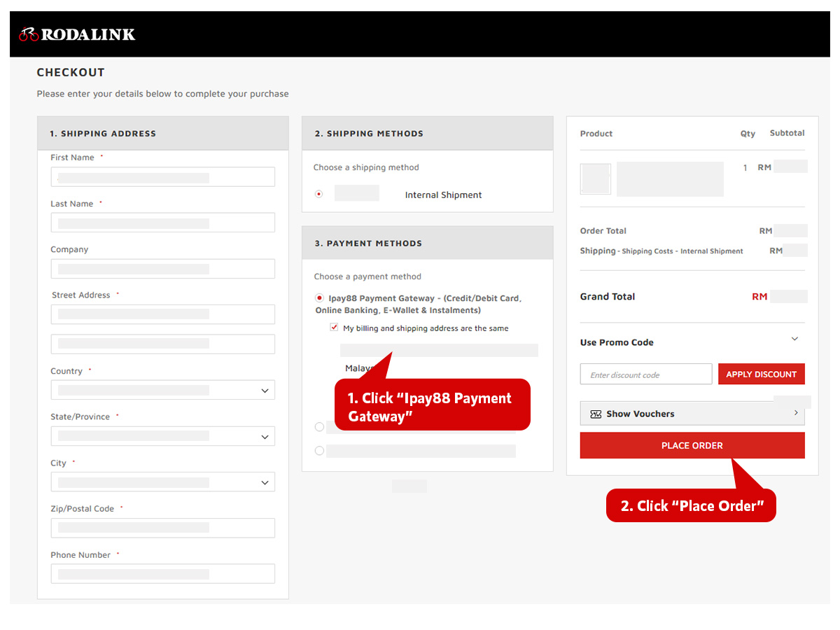Click the First Name input field

162,176
